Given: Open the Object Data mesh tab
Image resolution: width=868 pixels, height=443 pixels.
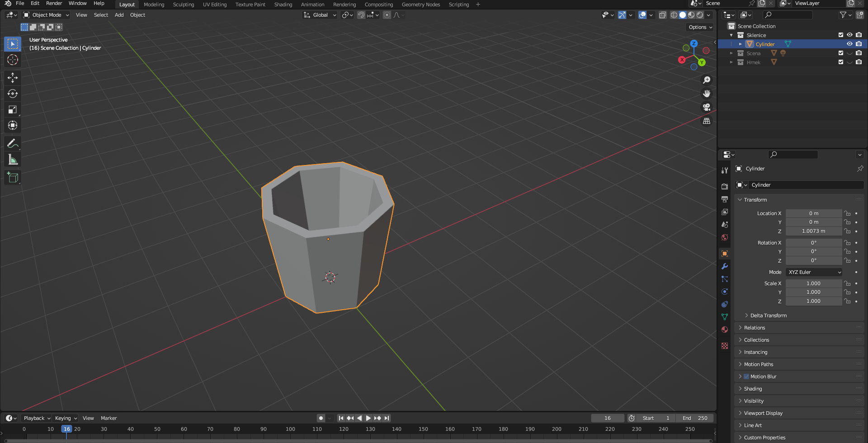Looking at the screenshot, I should (725, 317).
